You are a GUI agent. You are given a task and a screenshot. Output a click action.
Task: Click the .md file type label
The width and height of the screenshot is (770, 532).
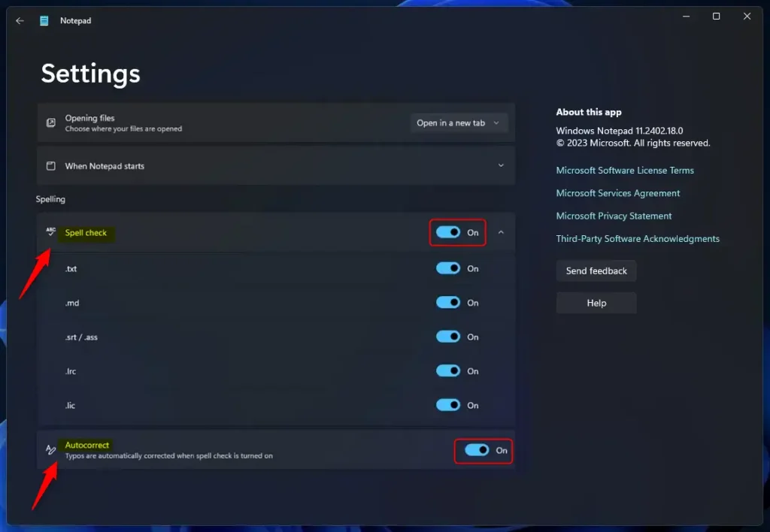pos(72,303)
